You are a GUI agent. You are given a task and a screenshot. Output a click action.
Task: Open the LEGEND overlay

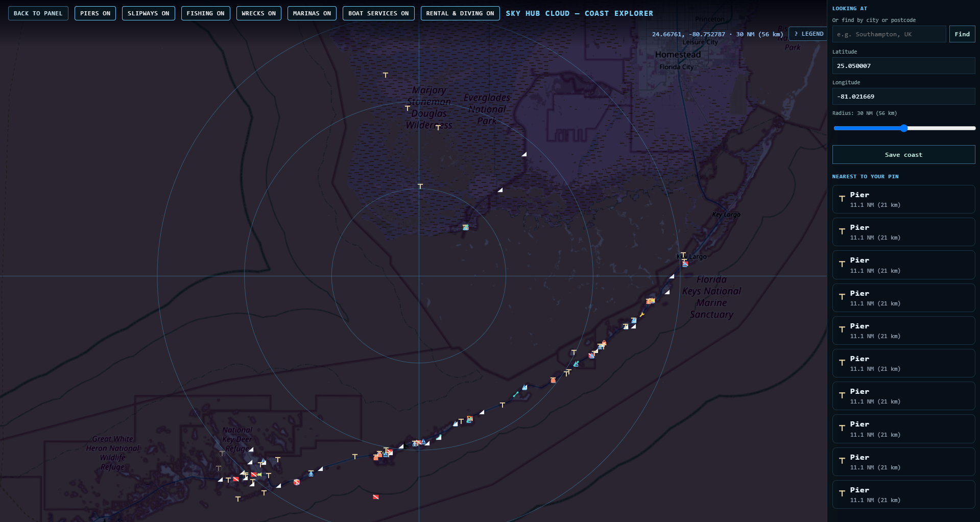click(x=808, y=34)
